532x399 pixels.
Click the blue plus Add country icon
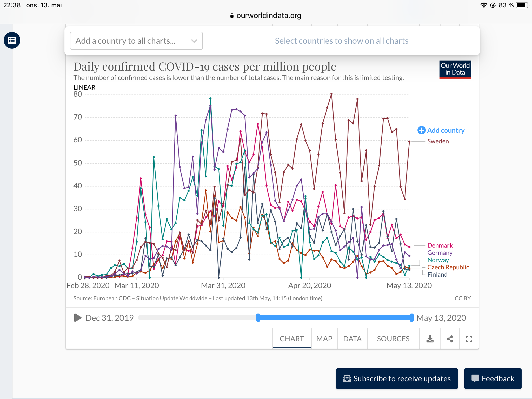tap(421, 130)
